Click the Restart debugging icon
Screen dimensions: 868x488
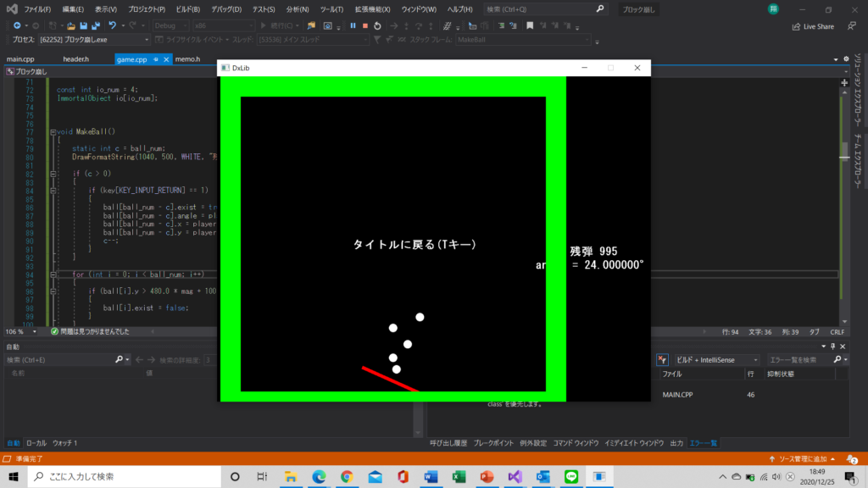click(x=377, y=26)
